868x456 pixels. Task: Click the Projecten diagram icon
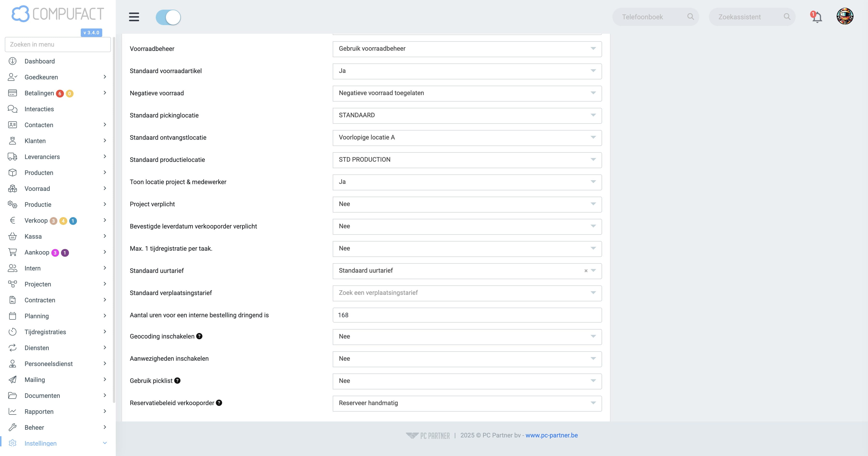coord(13,284)
